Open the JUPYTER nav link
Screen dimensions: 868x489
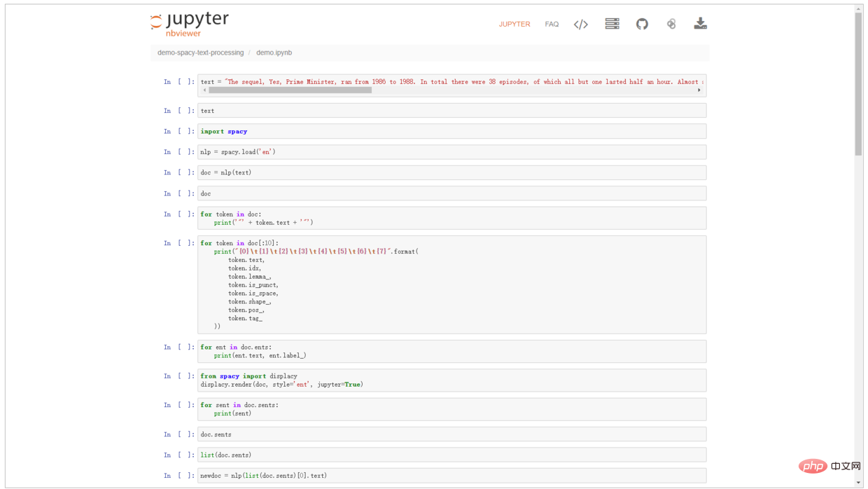point(514,25)
